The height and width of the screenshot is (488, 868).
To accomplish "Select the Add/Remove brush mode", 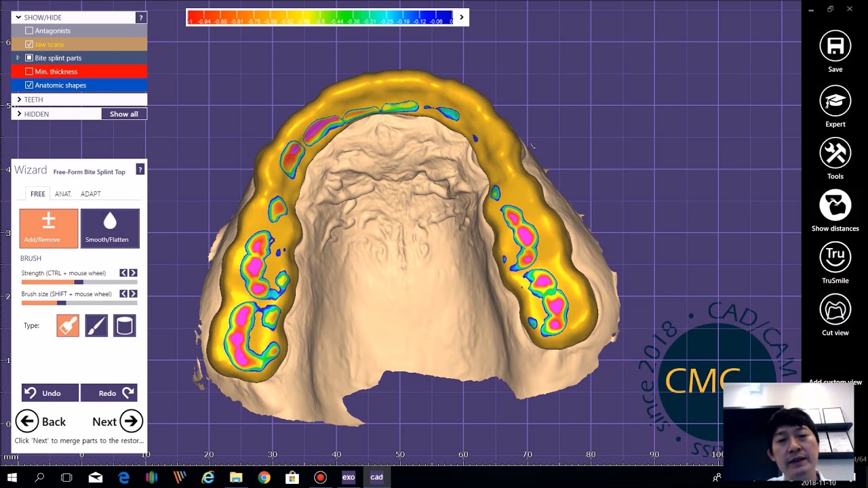I will [x=49, y=228].
